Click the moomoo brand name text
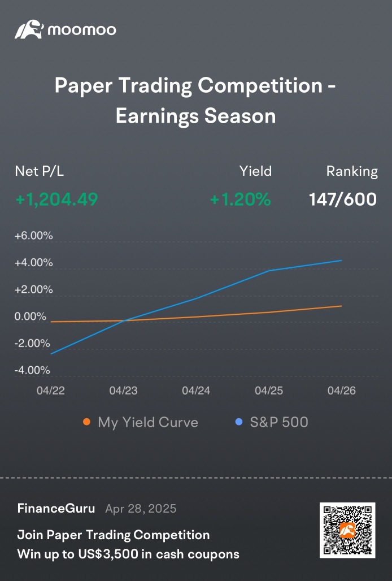The width and height of the screenshot is (392, 581). point(82,30)
